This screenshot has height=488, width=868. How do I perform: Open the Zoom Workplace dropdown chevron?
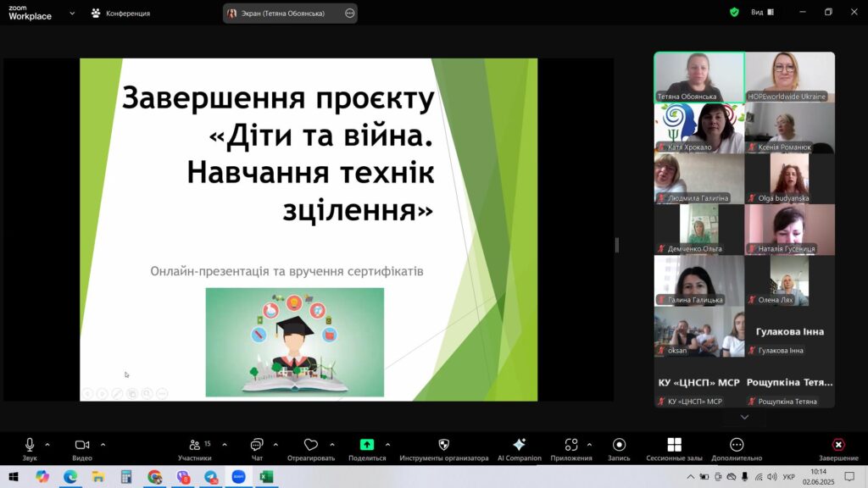[x=71, y=14]
